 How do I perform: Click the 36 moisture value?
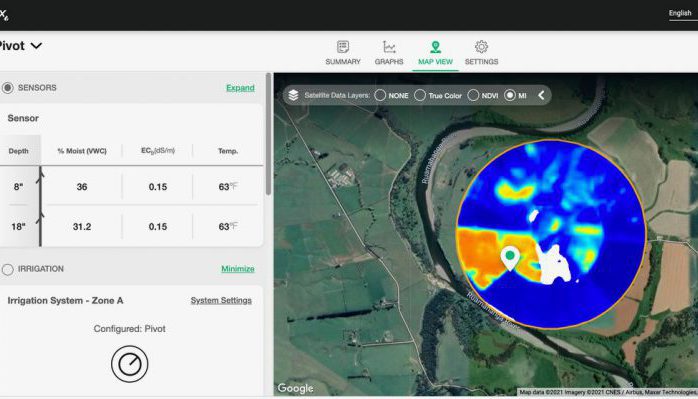(x=82, y=187)
